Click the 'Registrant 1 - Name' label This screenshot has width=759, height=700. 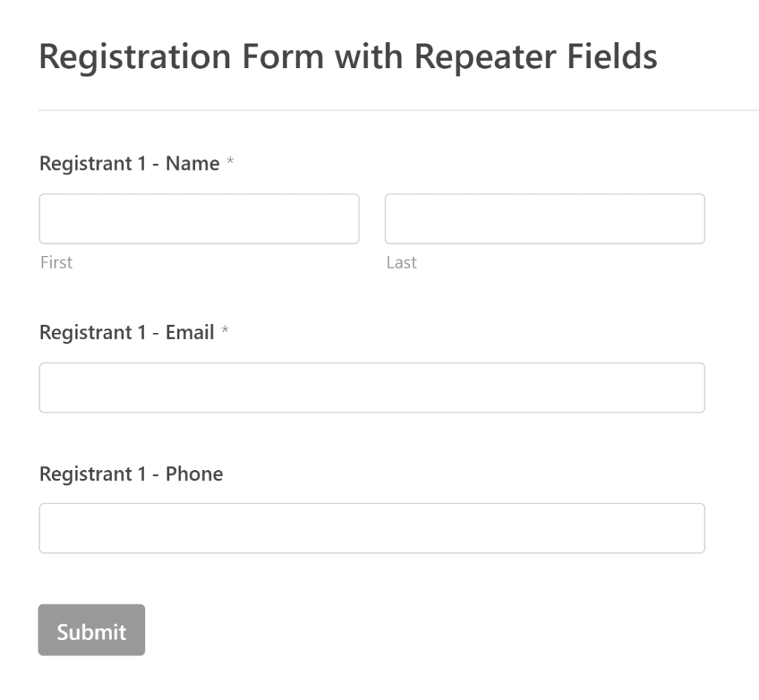point(131,163)
